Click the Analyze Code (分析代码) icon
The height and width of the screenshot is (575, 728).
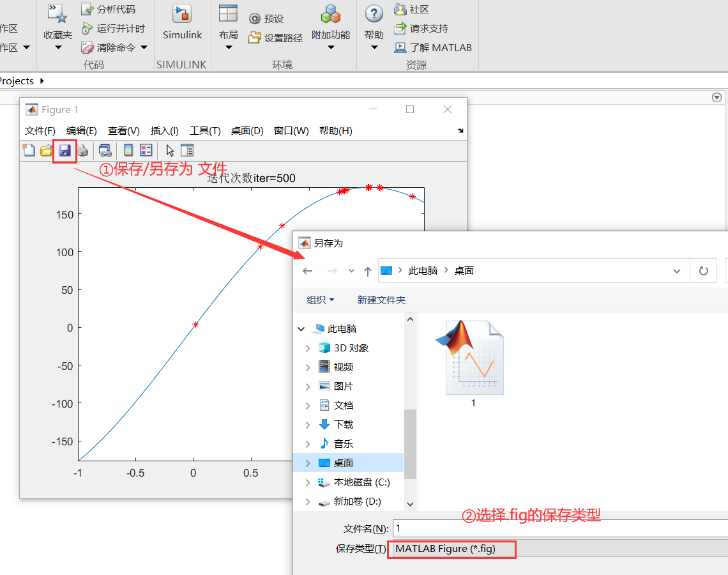point(87,9)
